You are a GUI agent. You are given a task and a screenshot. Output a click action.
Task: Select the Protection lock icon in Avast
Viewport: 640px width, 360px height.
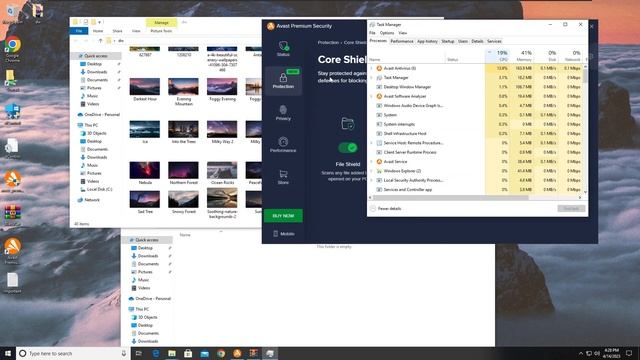tap(283, 77)
